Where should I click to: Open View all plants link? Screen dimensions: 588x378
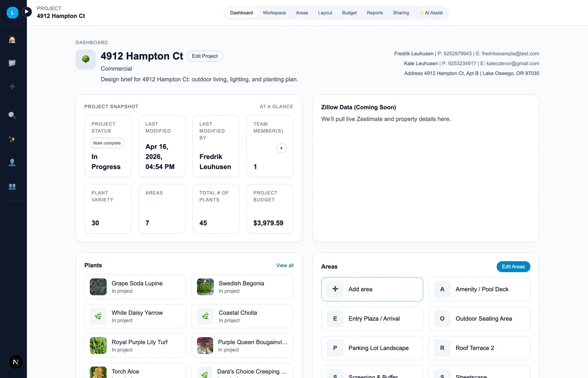pos(285,265)
